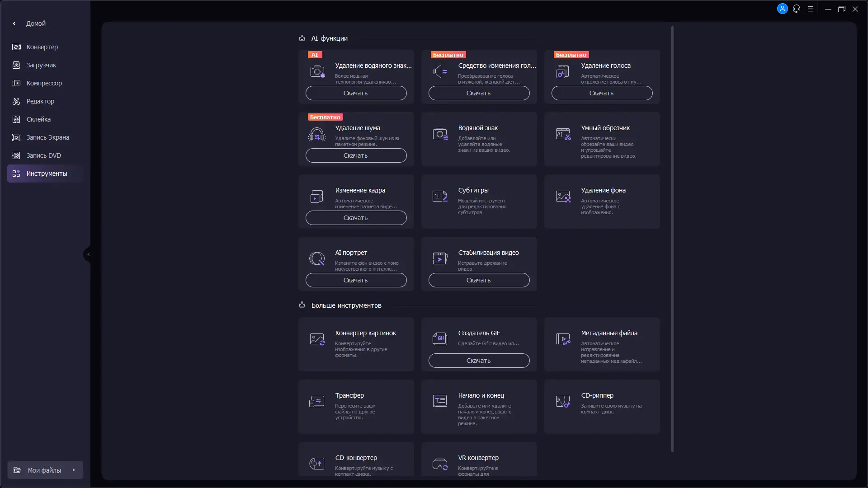This screenshot has height=488, width=868.
Task: Collapse the left sidebar panel handle
Action: (88, 254)
